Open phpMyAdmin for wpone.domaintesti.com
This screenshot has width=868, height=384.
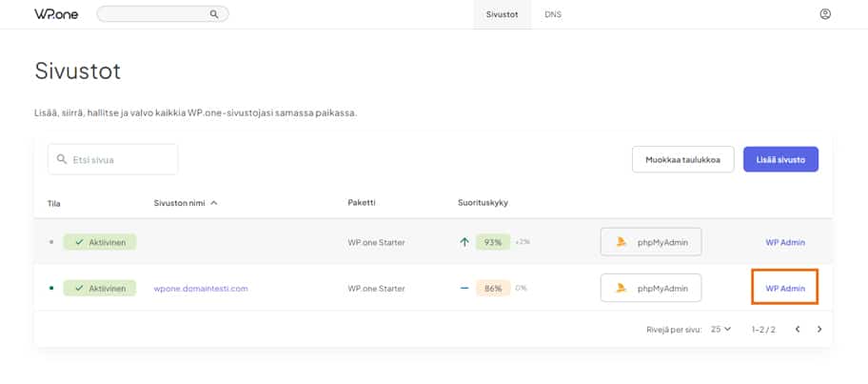pos(651,288)
